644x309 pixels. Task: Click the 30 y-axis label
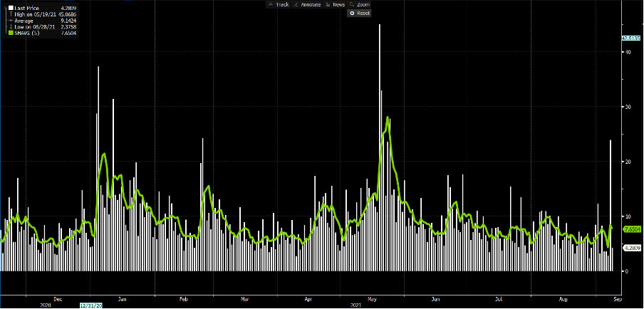point(628,107)
